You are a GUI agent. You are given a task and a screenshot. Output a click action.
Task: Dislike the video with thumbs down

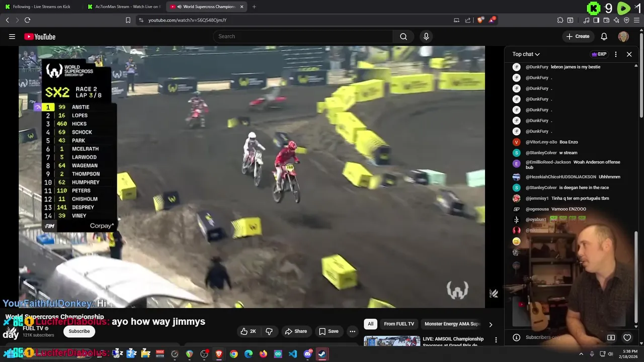[x=269, y=331]
